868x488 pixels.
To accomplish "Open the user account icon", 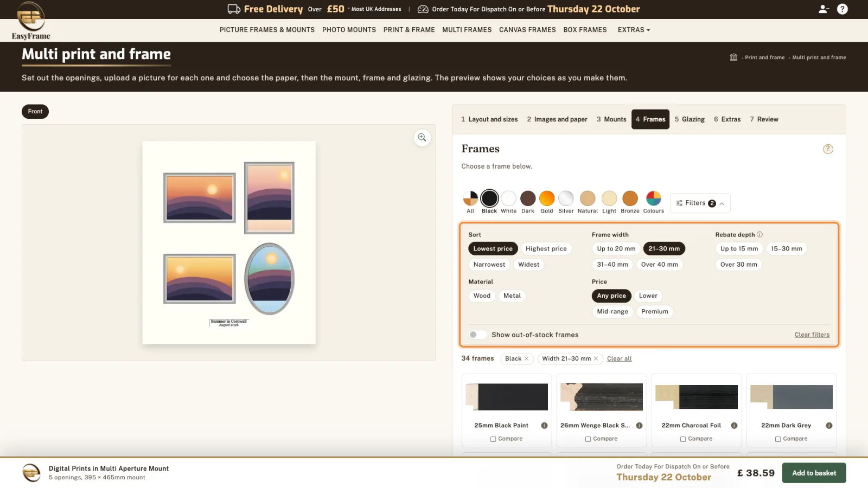I will click(x=824, y=9).
